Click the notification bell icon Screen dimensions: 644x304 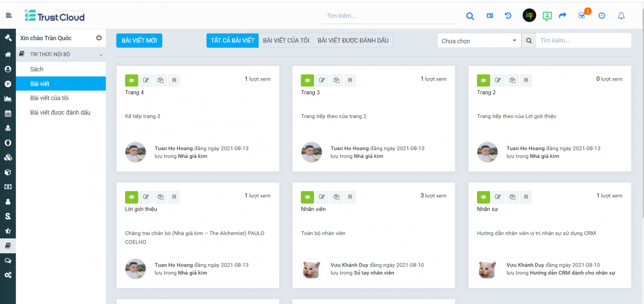[x=621, y=16]
